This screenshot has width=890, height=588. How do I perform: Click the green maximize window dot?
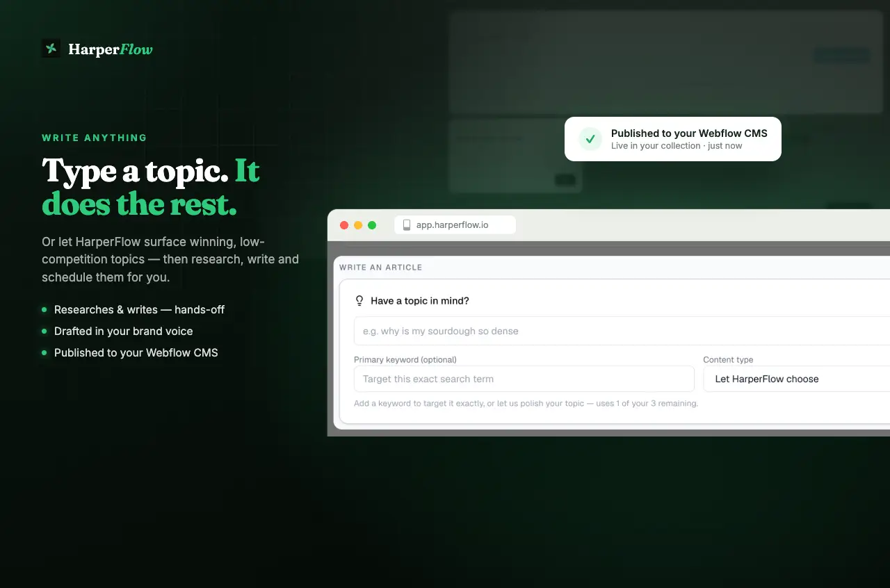click(x=372, y=225)
